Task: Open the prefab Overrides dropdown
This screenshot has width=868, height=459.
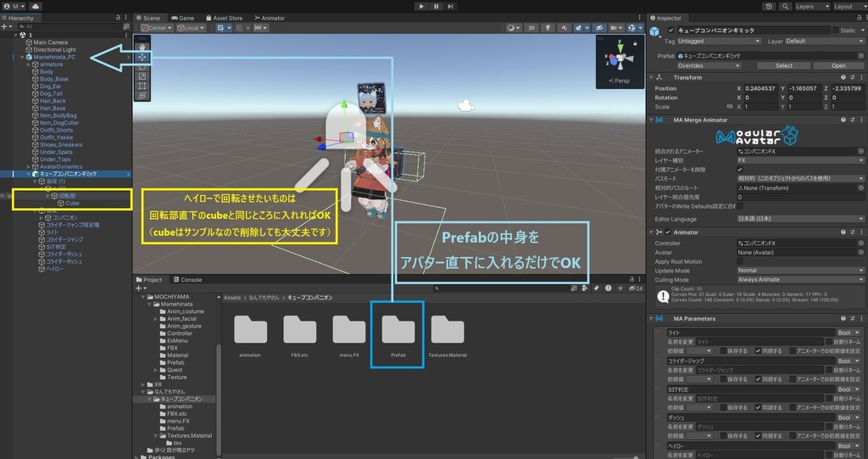Action: pos(709,65)
